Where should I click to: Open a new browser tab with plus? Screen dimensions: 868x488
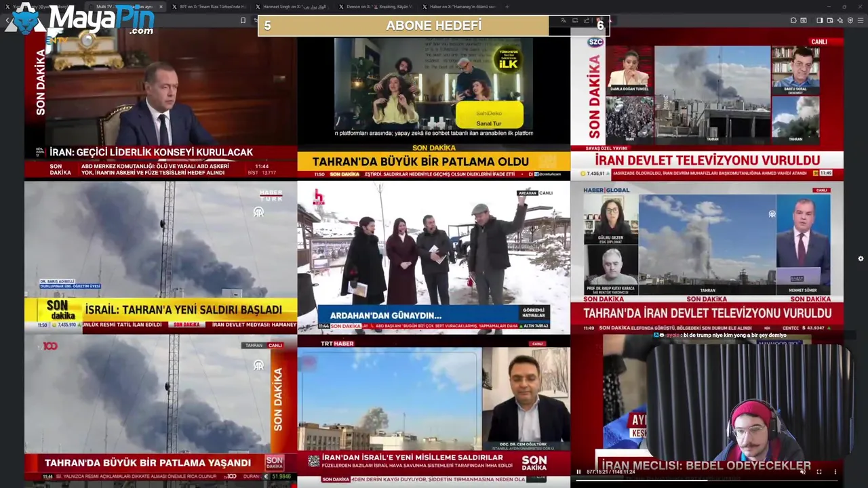click(x=507, y=7)
